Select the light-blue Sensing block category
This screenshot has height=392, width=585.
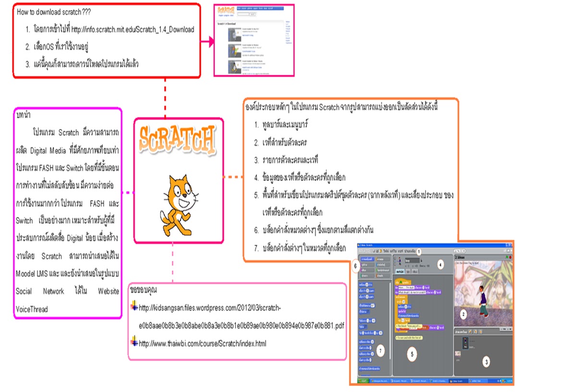[383, 265]
